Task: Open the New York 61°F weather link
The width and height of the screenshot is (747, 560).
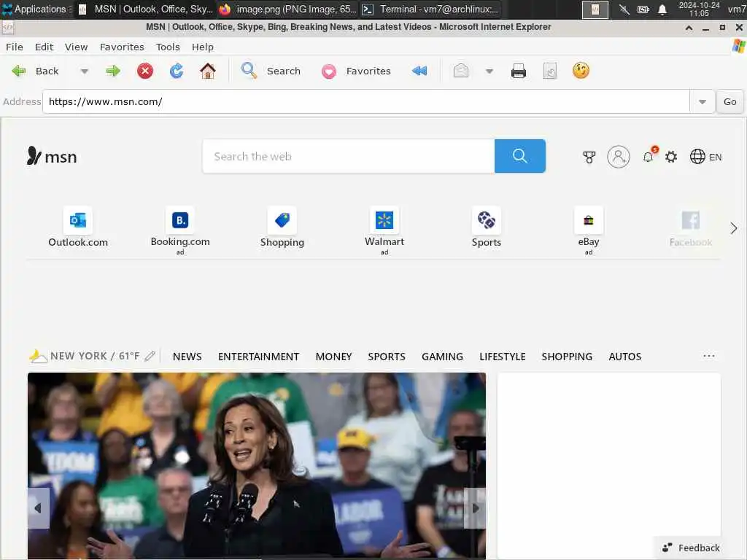Action: (x=85, y=356)
